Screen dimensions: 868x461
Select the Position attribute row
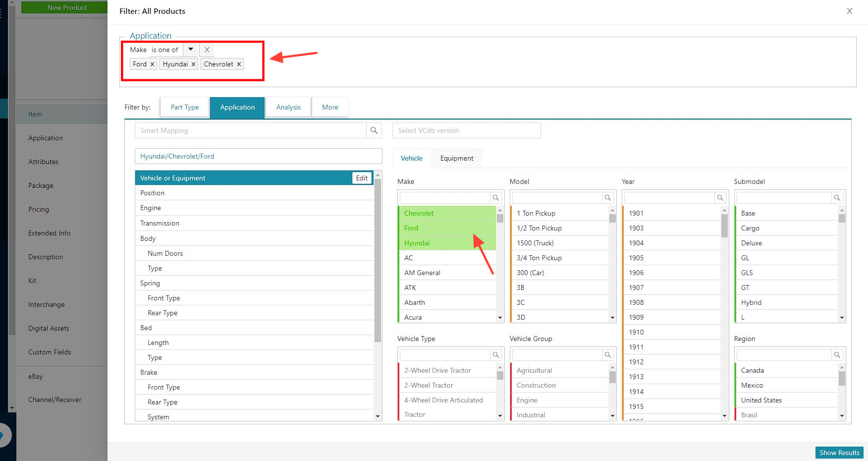click(x=254, y=193)
